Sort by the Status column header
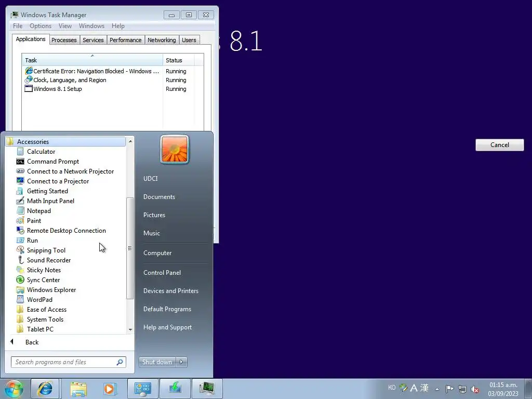Viewport: 532px width, 399px height. [x=179, y=60]
